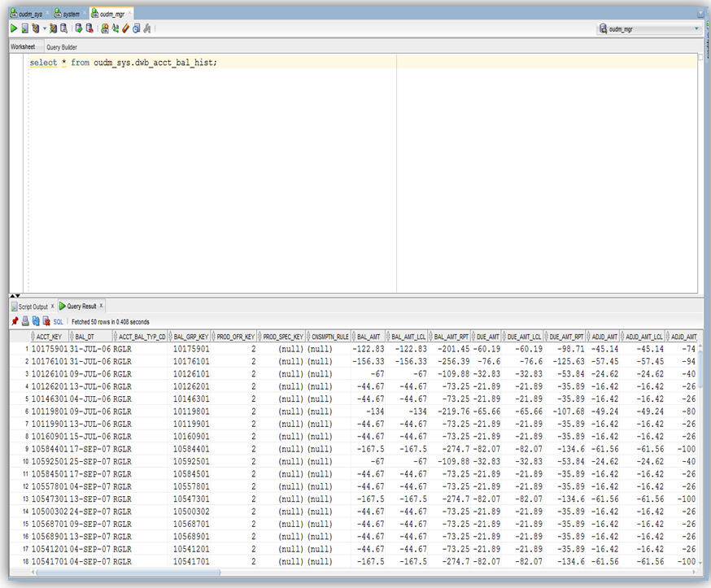Viewport: 711px width, 588px height.
Task: Sort by the BAL_DT column header
Action: (90, 337)
